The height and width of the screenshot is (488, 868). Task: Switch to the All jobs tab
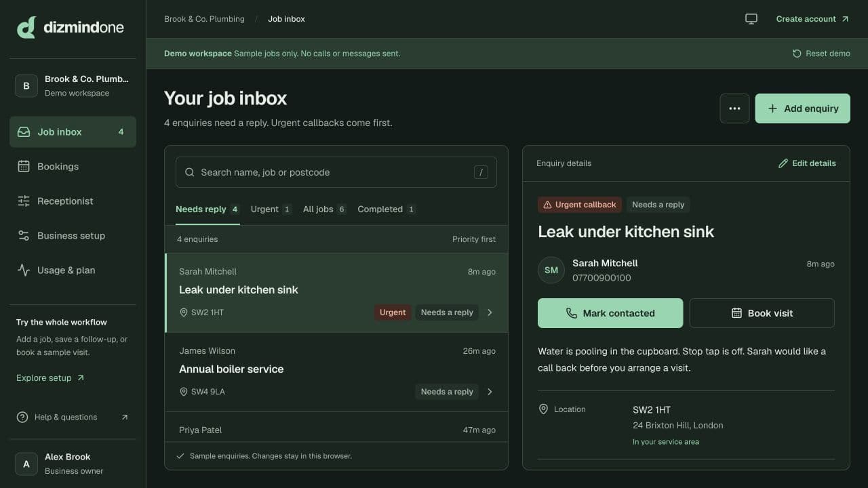(325, 209)
